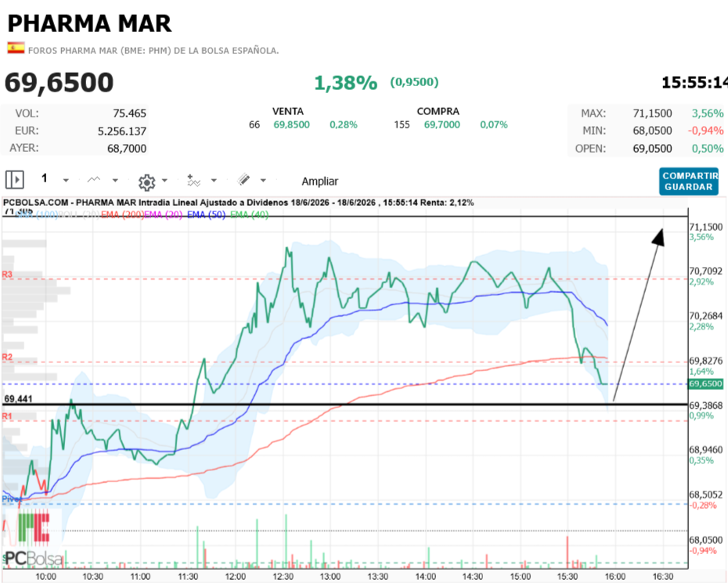Click the 14:00 time axis label
The height and width of the screenshot is (583, 728).
[425, 577]
